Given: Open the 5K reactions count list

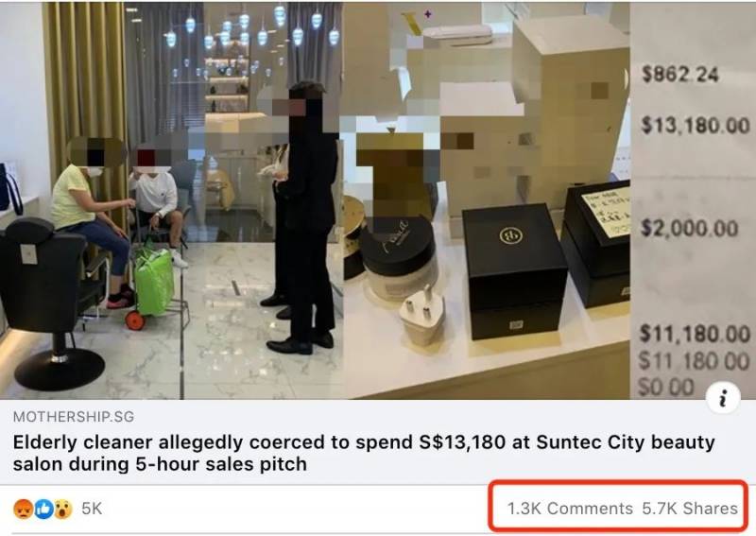Looking at the screenshot, I should (x=92, y=509).
